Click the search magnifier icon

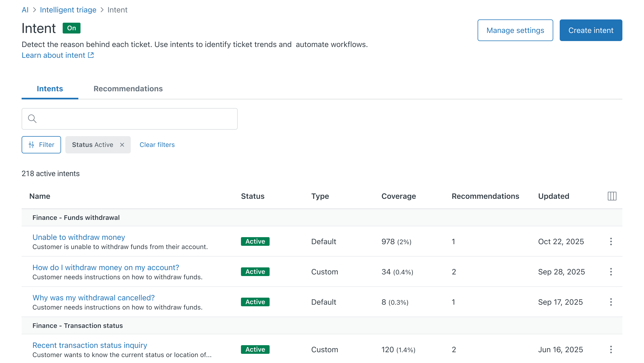(x=32, y=119)
